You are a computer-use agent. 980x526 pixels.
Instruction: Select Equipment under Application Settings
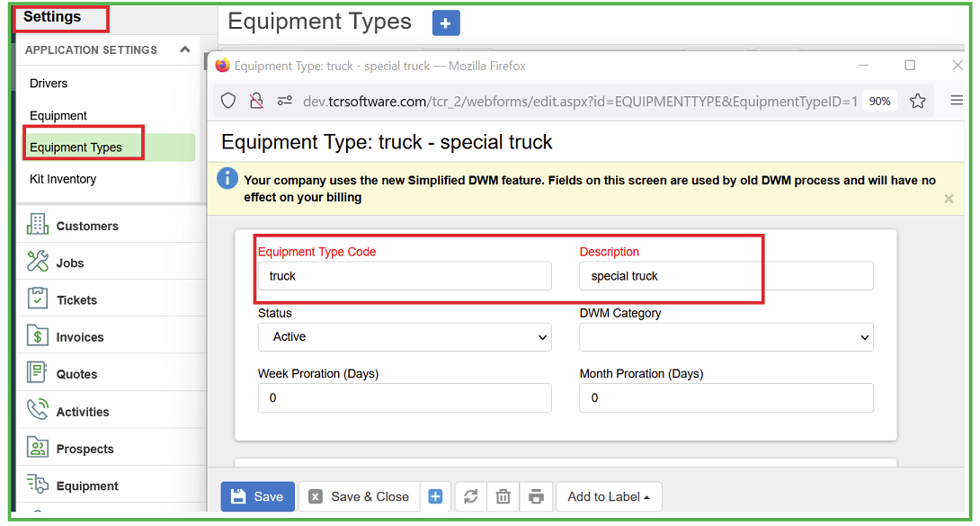58,116
